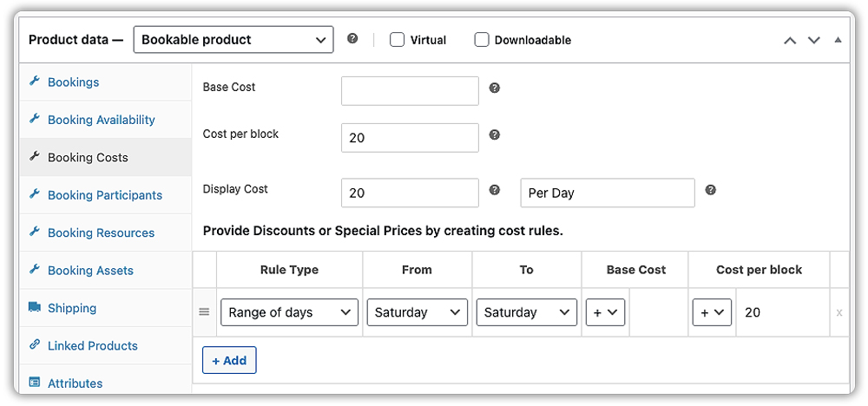Click the wrench icon beside Bookings
This screenshot has width=868, height=406.
click(x=35, y=82)
